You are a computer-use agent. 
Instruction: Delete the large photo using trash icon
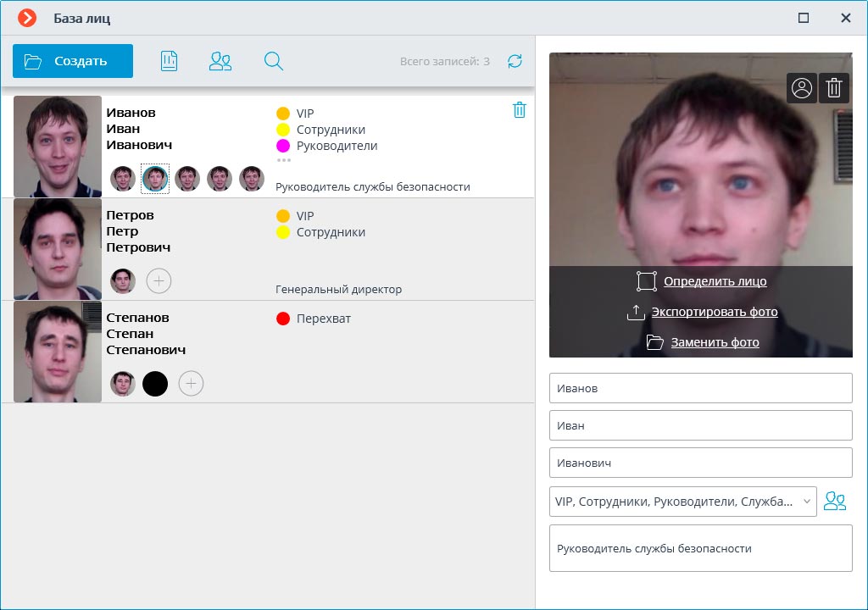[x=834, y=88]
